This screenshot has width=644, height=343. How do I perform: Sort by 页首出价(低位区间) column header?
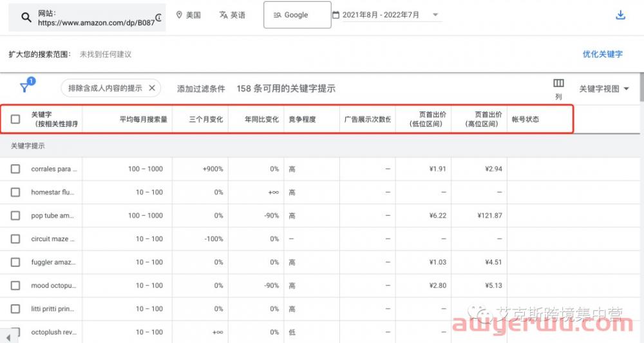(x=428, y=119)
